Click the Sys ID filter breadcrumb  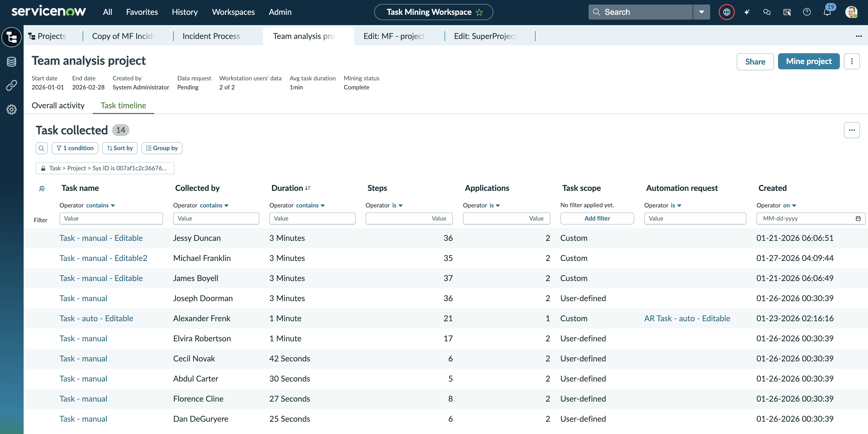105,168
